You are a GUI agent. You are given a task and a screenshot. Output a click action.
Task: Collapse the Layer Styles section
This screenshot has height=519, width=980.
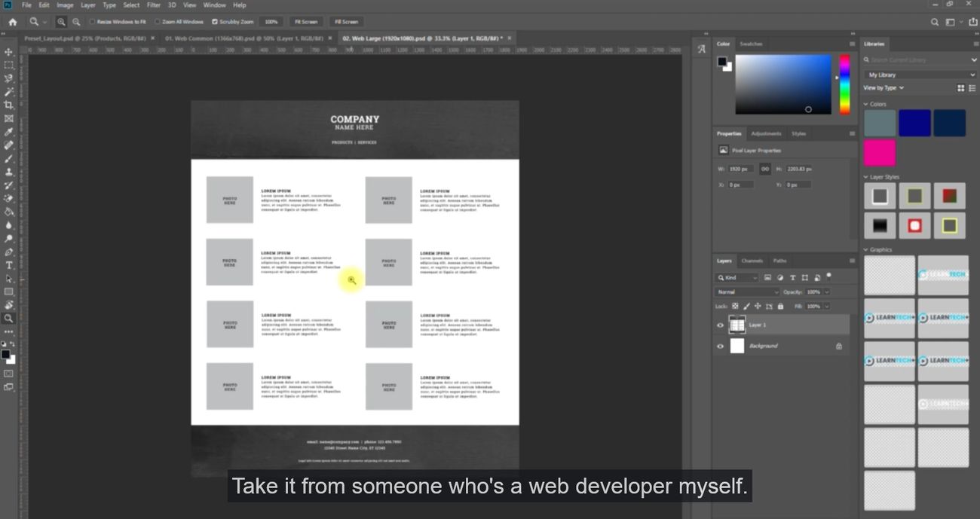tap(865, 177)
